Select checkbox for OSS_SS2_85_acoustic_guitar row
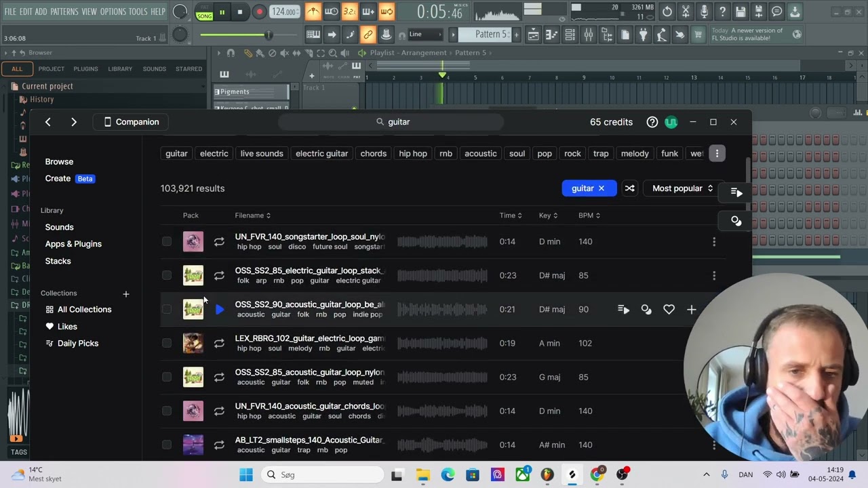The image size is (868, 488). (x=167, y=377)
